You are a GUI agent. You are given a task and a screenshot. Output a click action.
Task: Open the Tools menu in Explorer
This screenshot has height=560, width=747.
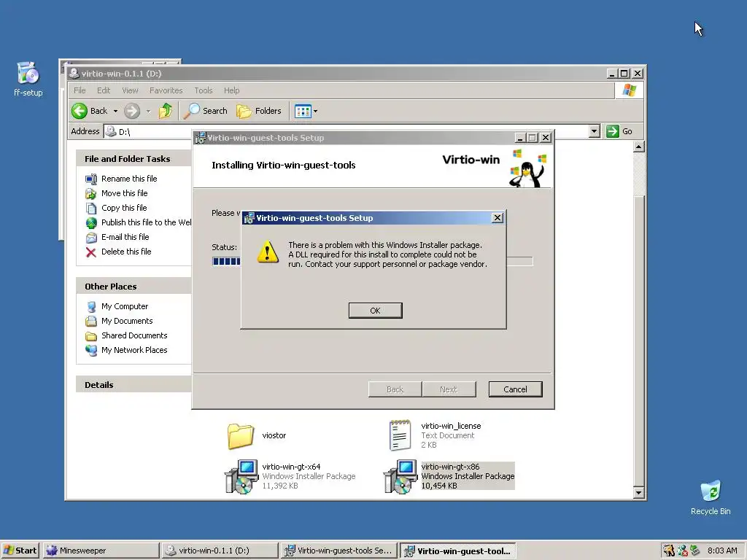(203, 90)
